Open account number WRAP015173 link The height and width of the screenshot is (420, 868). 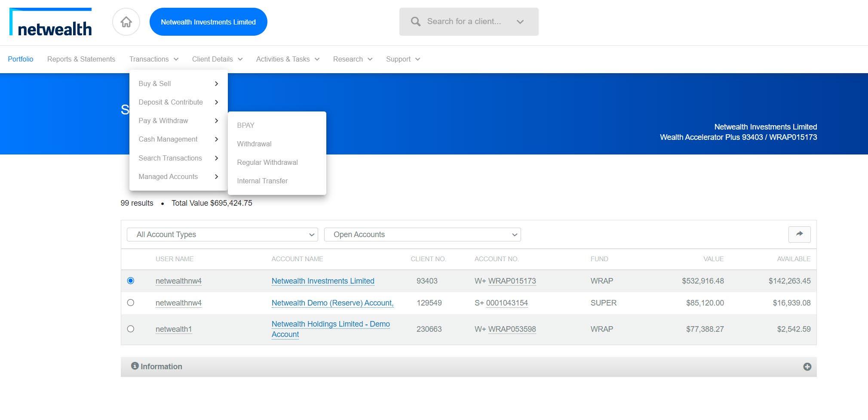[x=512, y=281]
